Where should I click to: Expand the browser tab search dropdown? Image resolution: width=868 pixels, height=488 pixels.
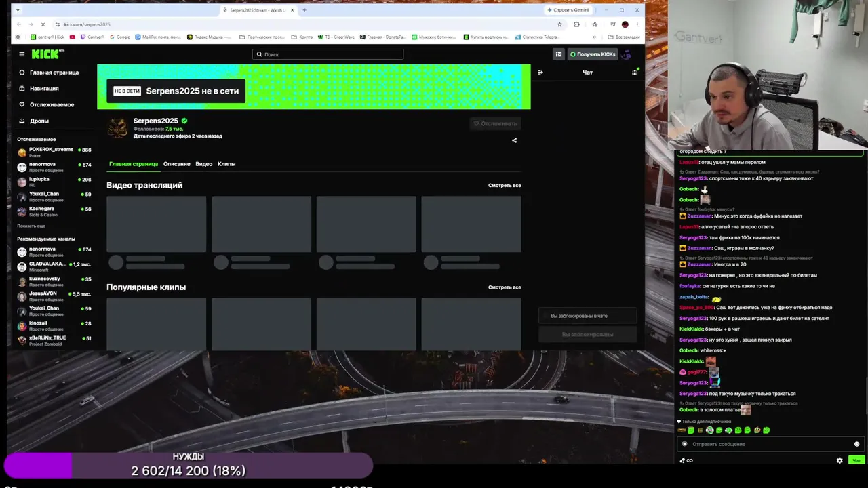[x=18, y=10]
